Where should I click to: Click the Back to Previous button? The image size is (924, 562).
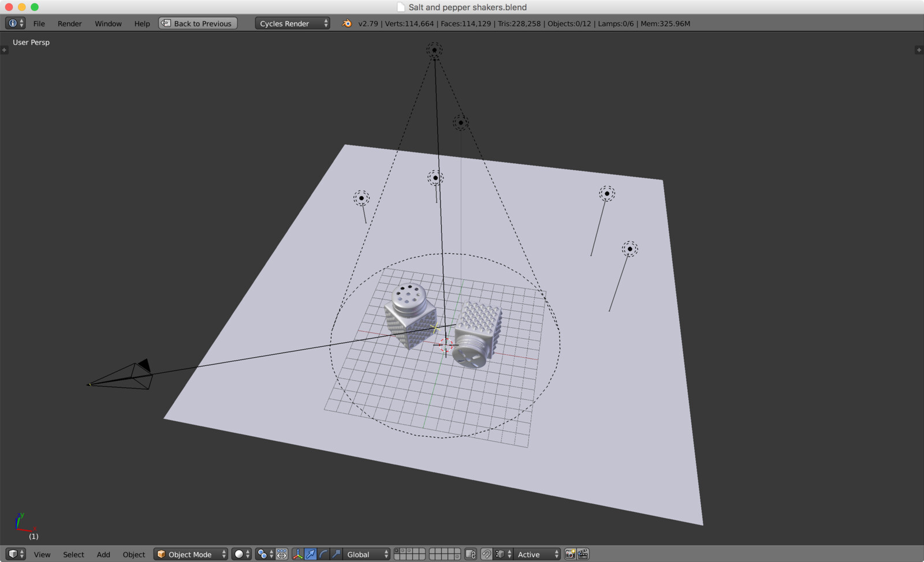[x=198, y=24]
